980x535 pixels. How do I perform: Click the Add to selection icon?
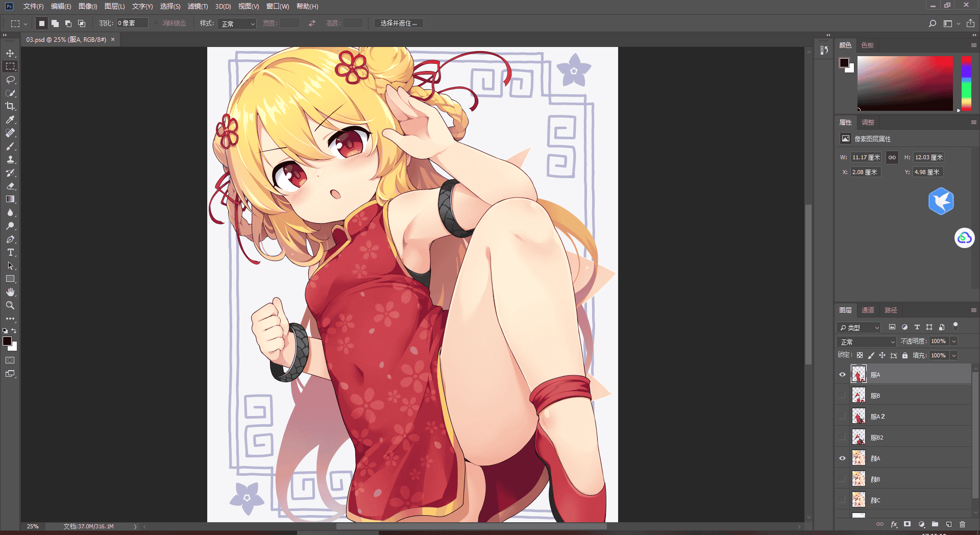(x=55, y=23)
